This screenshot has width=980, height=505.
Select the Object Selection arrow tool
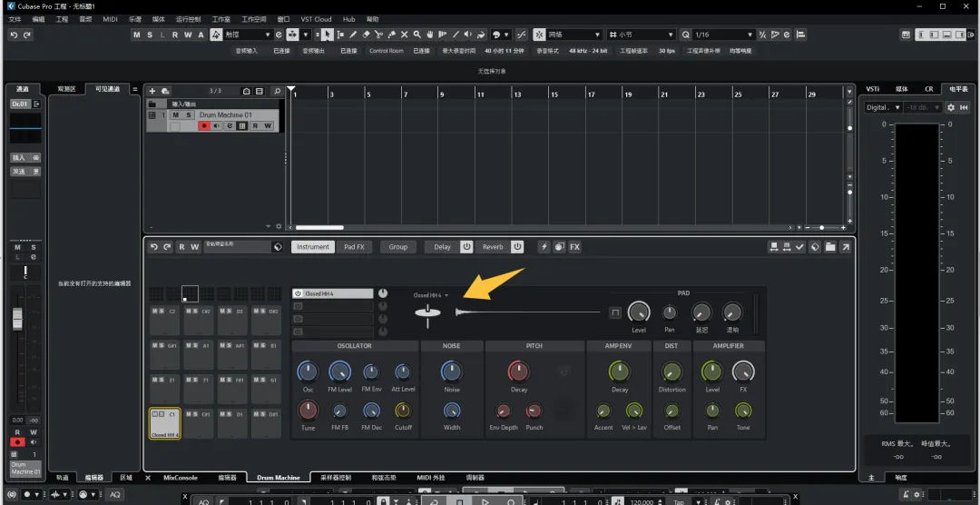[x=328, y=35]
